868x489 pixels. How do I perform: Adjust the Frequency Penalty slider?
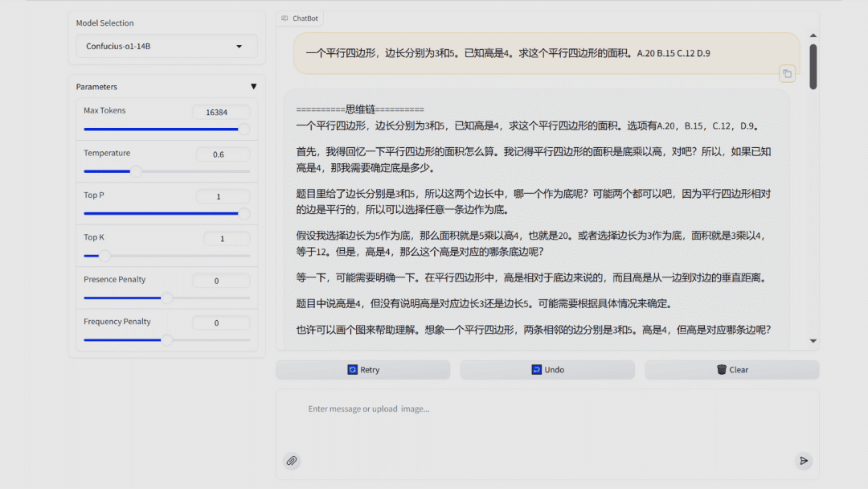click(x=166, y=340)
